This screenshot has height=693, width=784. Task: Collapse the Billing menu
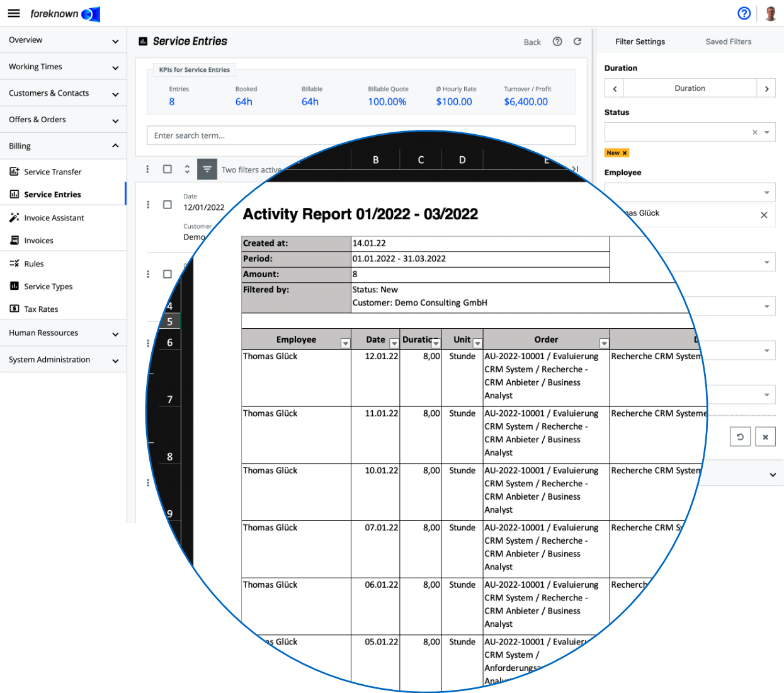63,146
